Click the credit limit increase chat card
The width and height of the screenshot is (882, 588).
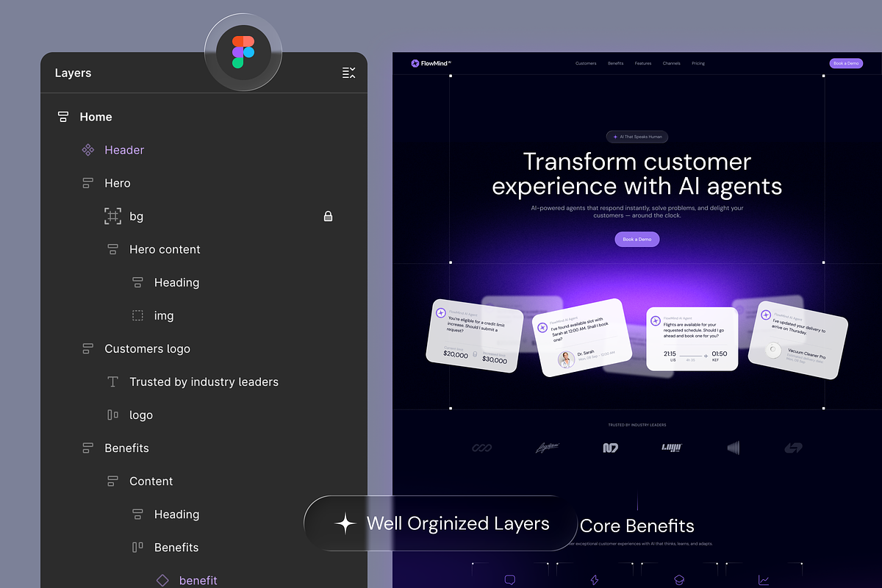(474, 336)
